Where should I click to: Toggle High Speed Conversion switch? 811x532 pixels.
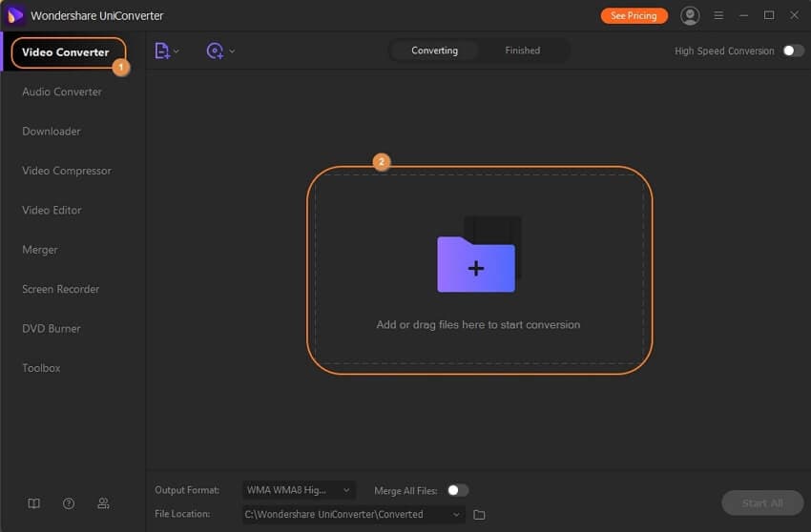pyautogui.click(x=794, y=51)
